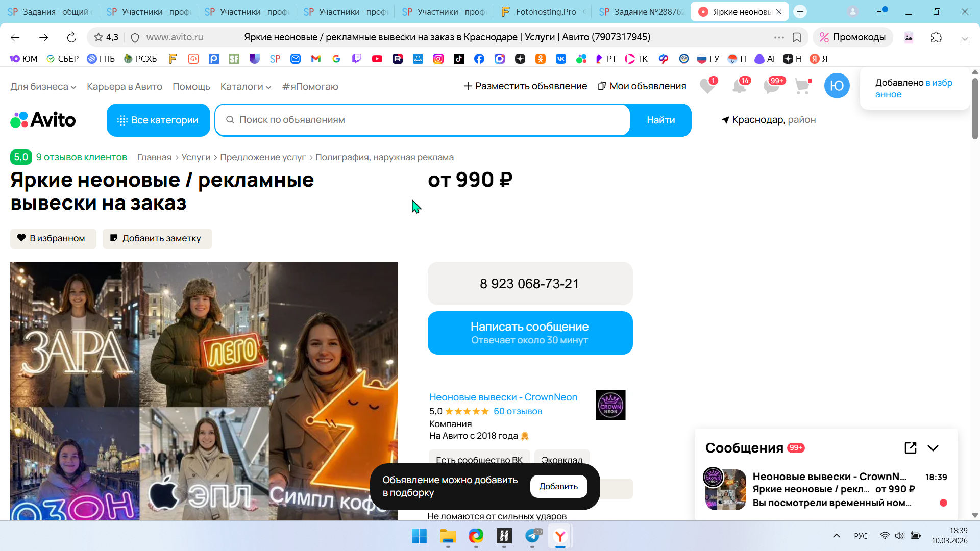Viewport: 980px width, 551px height.
Task: Open notifications bell icon
Action: pyautogui.click(x=739, y=86)
